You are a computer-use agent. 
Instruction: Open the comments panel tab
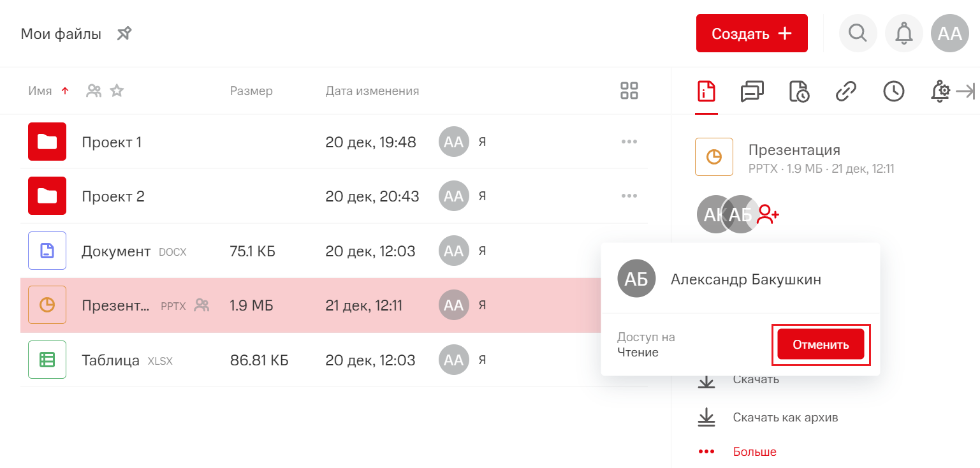pyautogui.click(x=752, y=92)
